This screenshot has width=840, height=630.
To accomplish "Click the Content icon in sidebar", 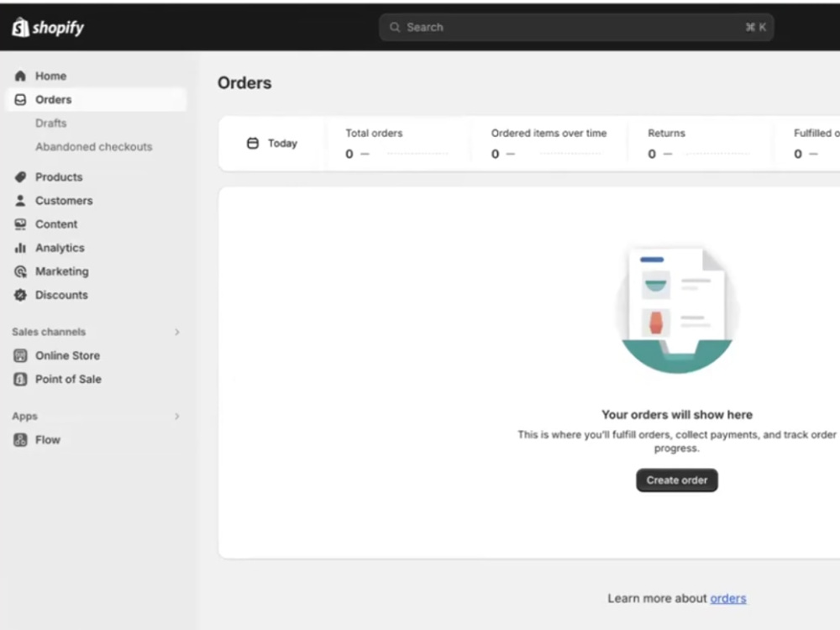I will click(20, 224).
